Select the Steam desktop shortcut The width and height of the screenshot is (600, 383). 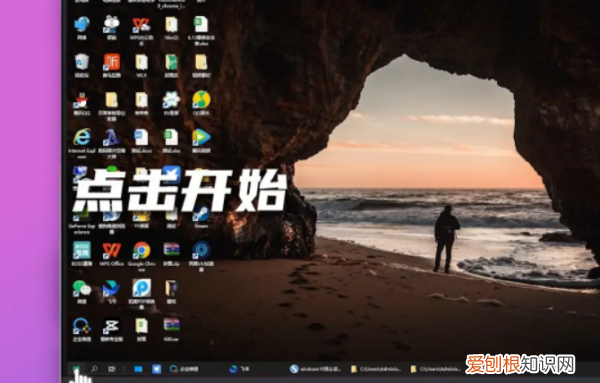point(201,217)
